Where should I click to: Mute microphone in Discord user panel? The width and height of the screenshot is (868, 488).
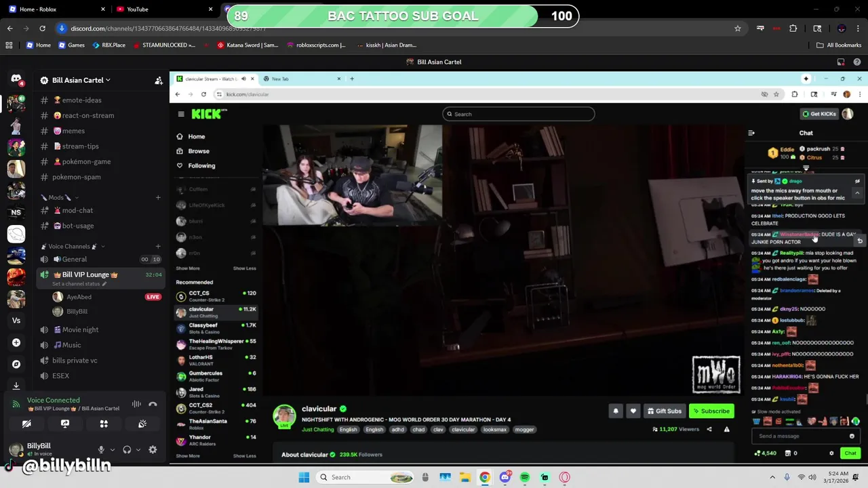(x=101, y=449)
